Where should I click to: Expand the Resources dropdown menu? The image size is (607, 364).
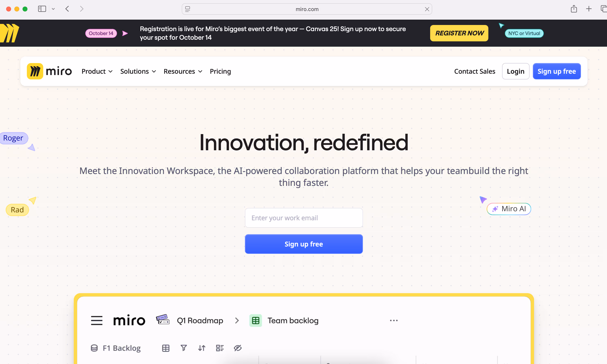click(183, 71)
